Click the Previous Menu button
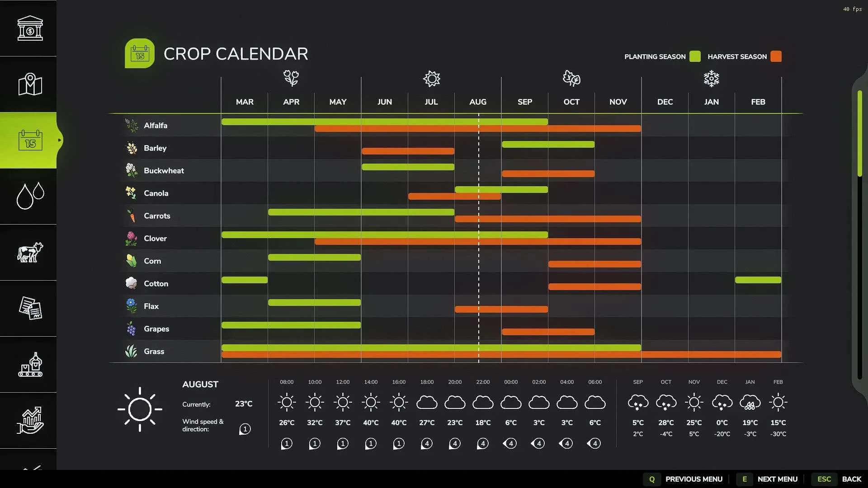The width and height of the screenshot is (868, 488). tap(684, 479)
